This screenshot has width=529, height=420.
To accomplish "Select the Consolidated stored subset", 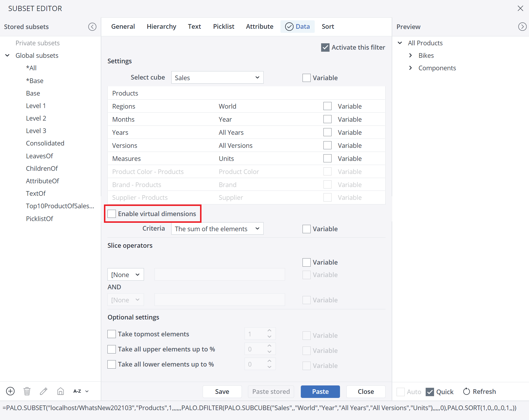I will click(45, 143).
